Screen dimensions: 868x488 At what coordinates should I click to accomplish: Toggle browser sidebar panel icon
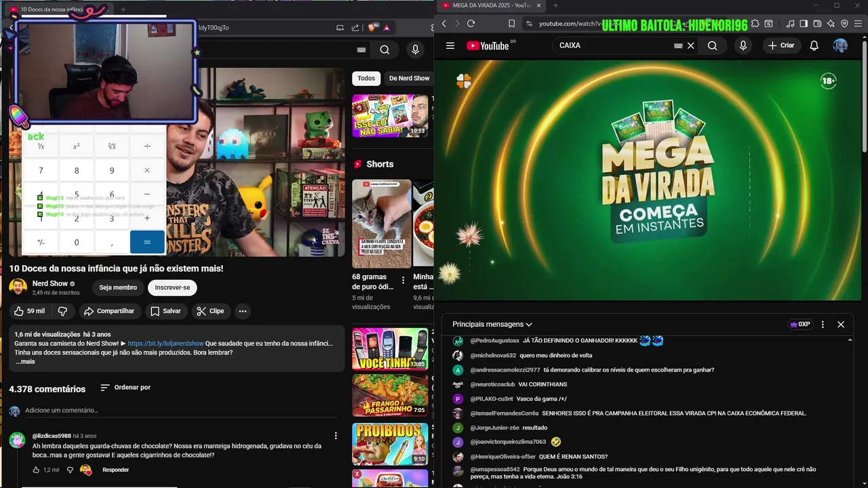click(x=804, y=24)
